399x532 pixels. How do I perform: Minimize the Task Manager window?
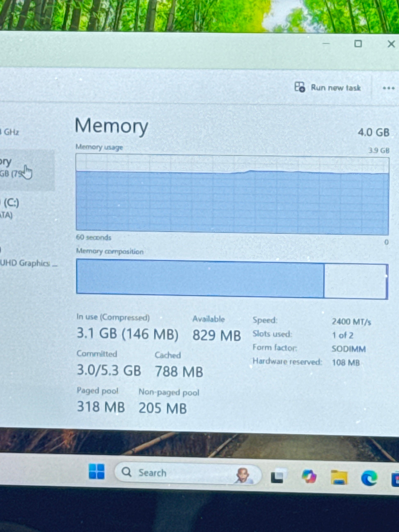pyautogui.click(x=326, y=44)
